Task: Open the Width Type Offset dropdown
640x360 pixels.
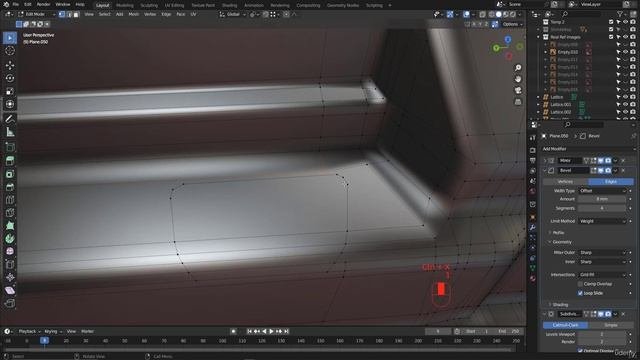Action: [602, 191]
